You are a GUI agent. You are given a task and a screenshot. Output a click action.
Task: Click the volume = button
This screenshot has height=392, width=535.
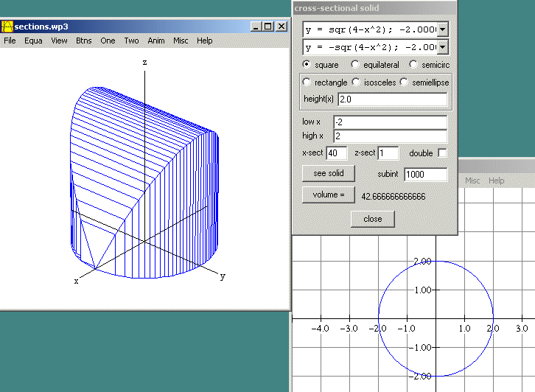(328, 195)
